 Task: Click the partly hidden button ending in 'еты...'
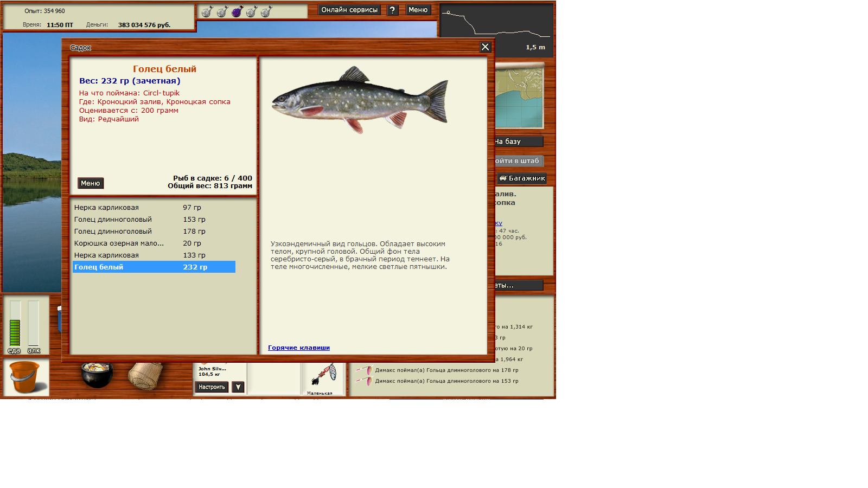(519, 285)
